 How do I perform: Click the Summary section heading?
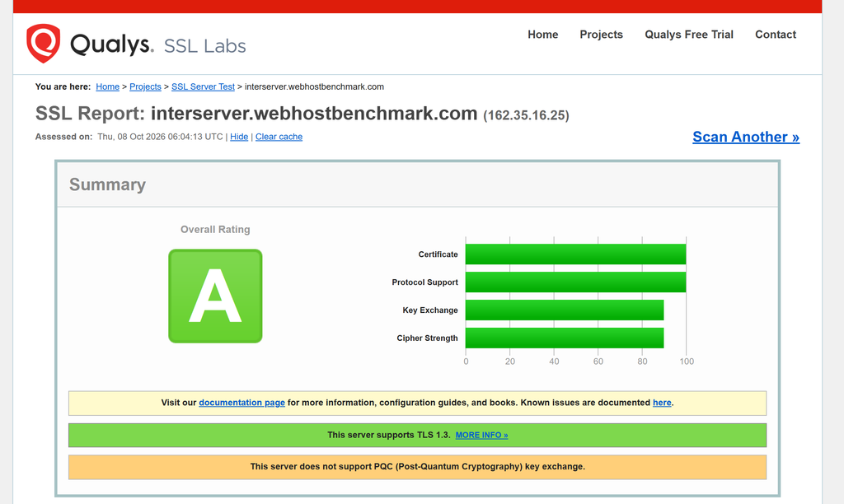coord(107,184)
